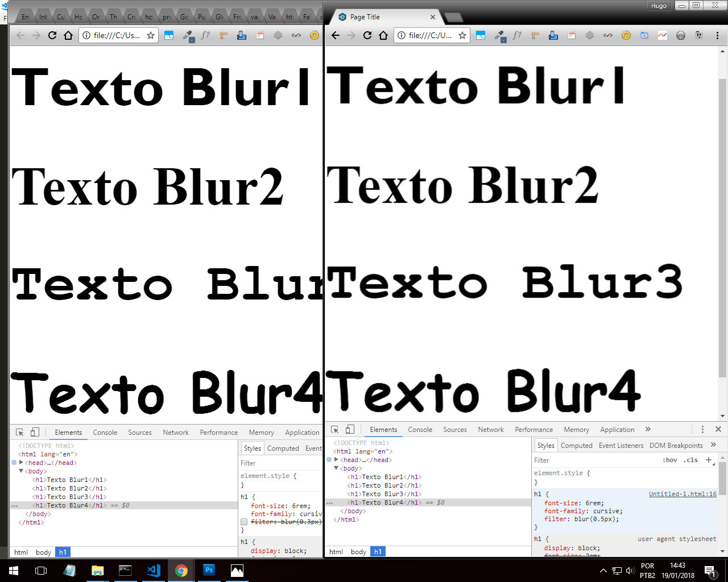Viewport: 728px width, 582px height.
Task: Select Texto Blur1 h1 node in right DevTools
Action: [x=384, y=477]
